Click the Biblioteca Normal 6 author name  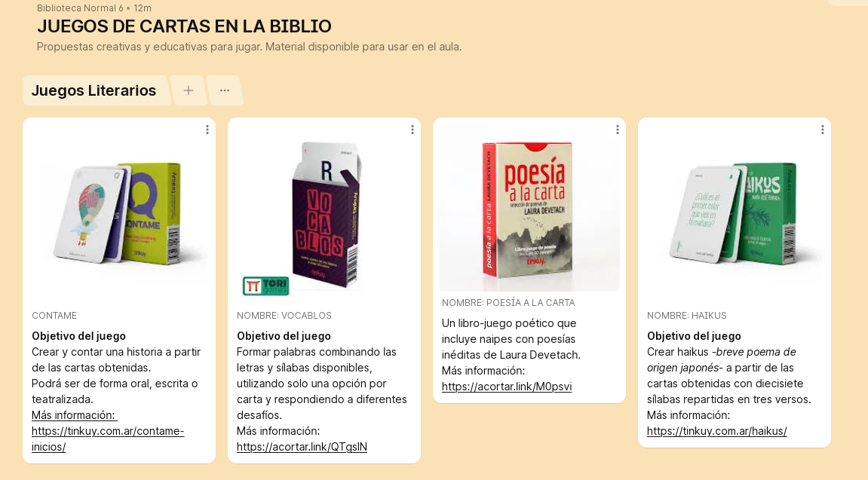pyautogui.click(x=80, y=8)
